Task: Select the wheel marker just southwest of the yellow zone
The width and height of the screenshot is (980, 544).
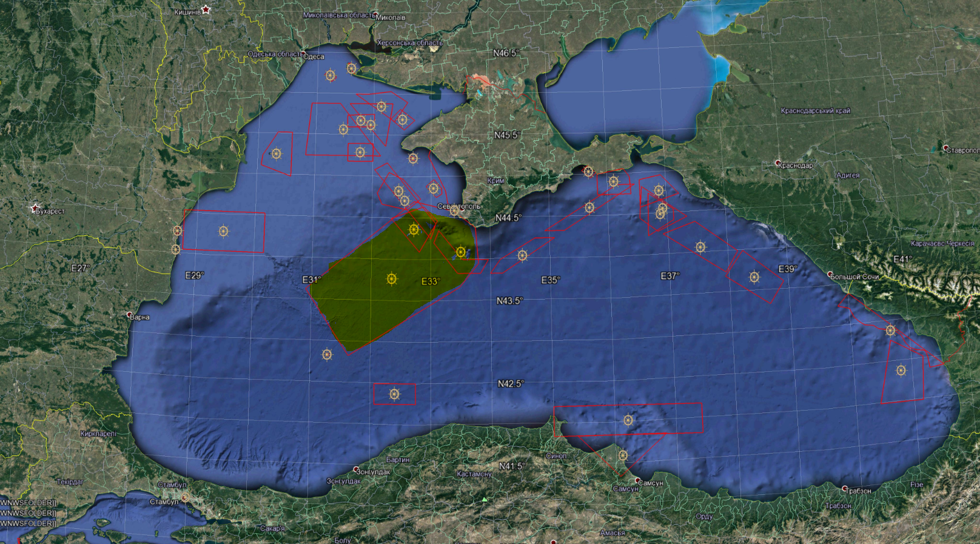Action: tap(327, 354)
